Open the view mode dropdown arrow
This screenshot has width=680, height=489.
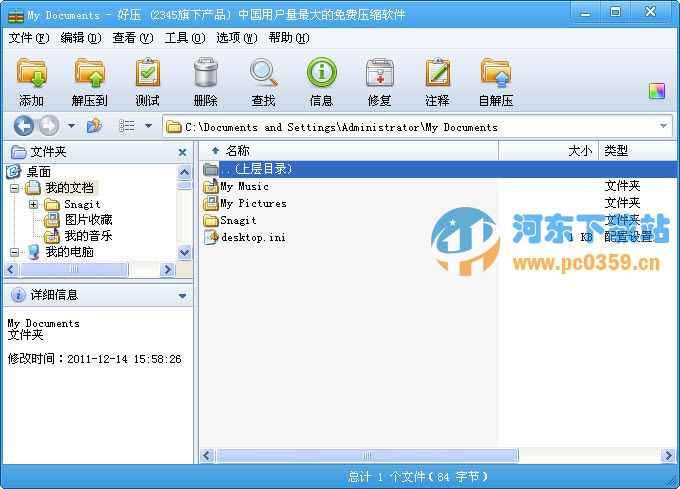point(148,126)
